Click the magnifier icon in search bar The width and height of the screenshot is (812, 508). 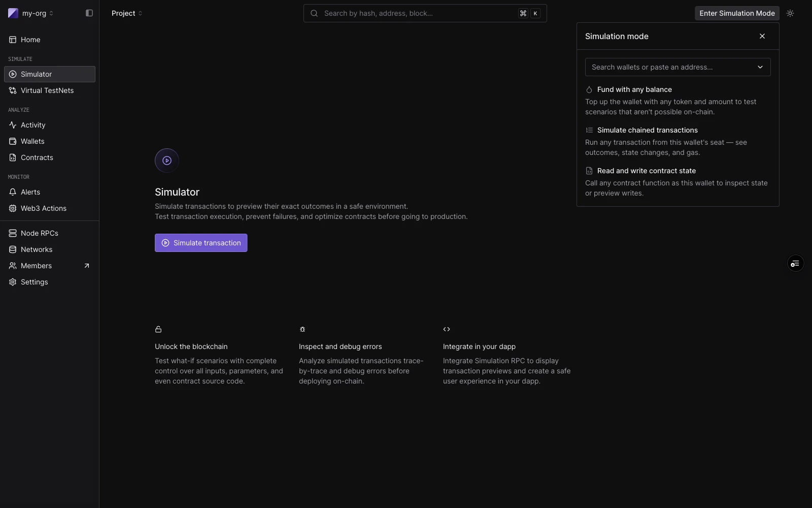(x=314, y=13)
